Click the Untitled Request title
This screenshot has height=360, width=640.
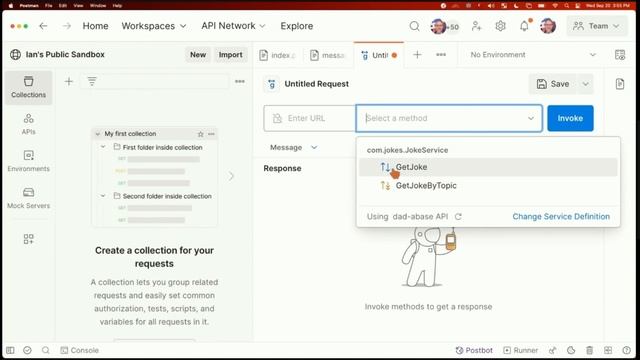(x=316, y=84)
